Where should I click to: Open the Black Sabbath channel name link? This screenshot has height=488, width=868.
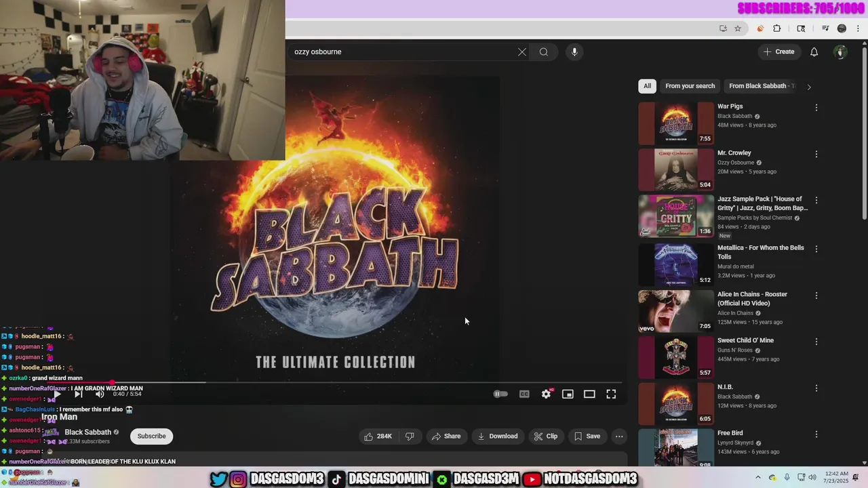[x=87, y=432]
